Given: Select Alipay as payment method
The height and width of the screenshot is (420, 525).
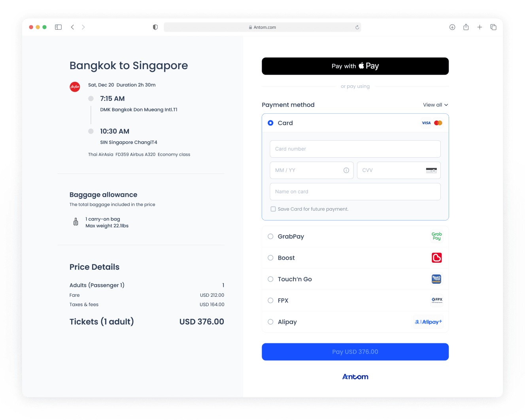Looking at the screenshot, I should (x=270, y=322).
